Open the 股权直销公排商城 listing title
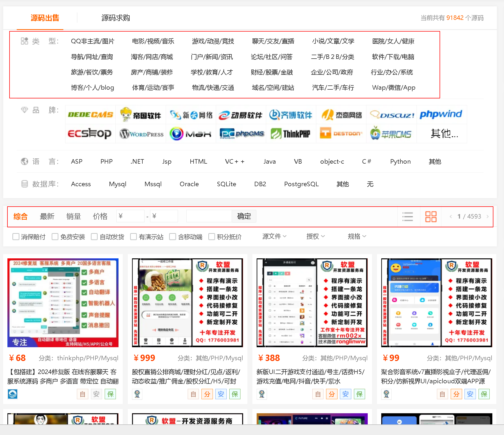 186,377
